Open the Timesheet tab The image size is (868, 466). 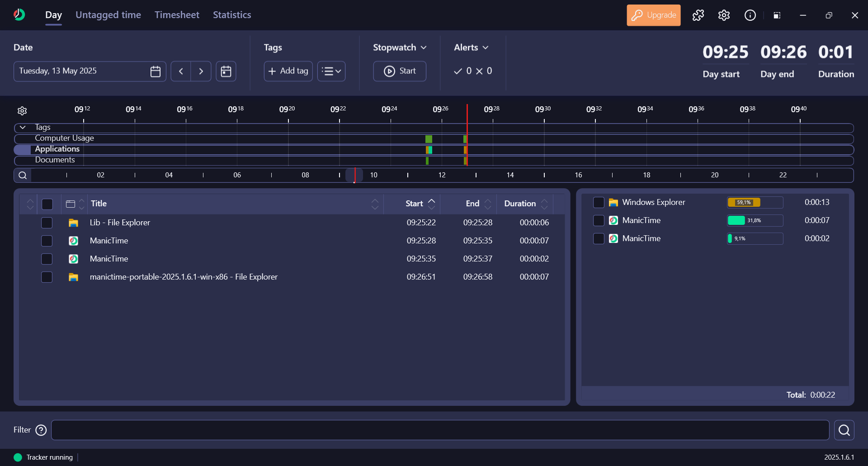coord(177,15)
